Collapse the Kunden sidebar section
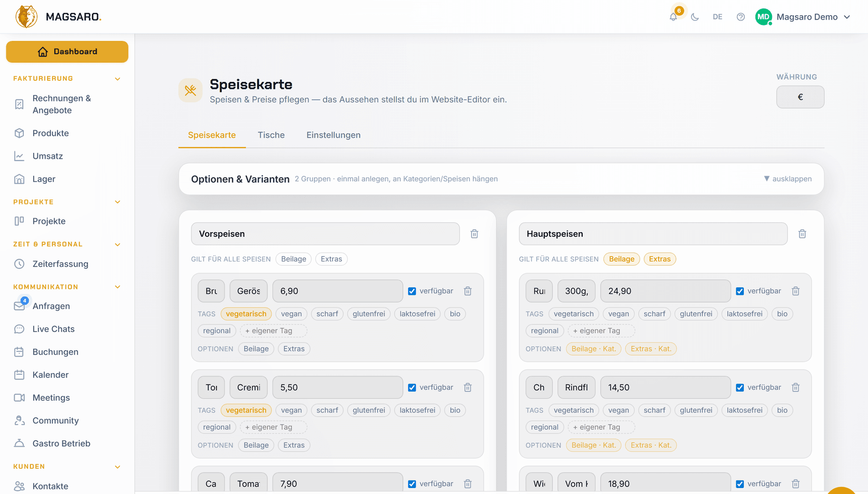This screenshot has width=868, height=494. coord(118,467)
